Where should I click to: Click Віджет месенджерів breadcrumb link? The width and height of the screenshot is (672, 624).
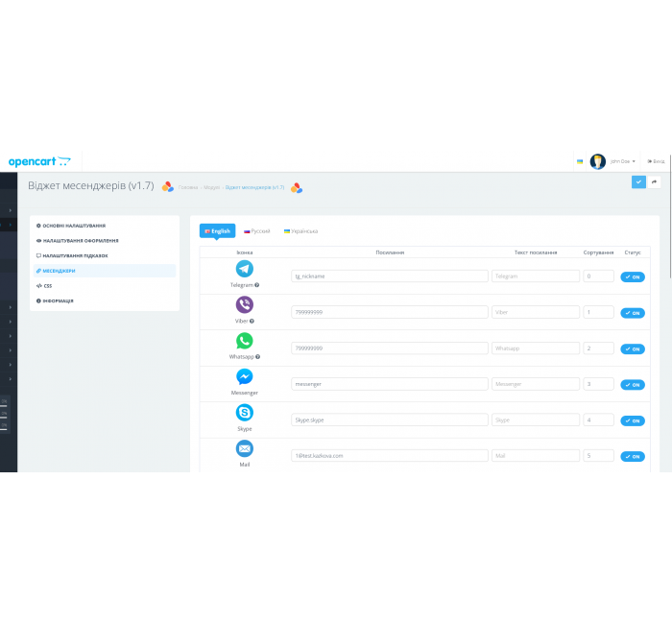pyautogui.click(x=254, y=187)
